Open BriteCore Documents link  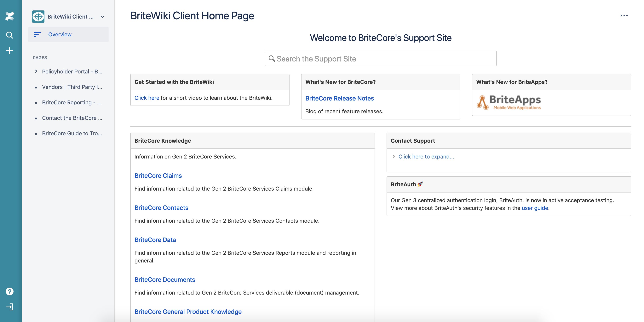point(165,279)
